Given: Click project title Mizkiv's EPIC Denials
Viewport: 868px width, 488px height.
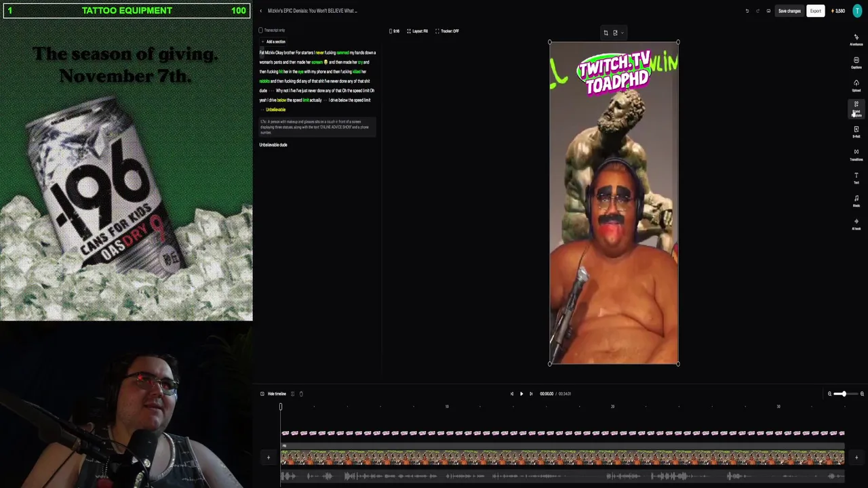Looking at the screenshot, I should click(x=313, y=11).
